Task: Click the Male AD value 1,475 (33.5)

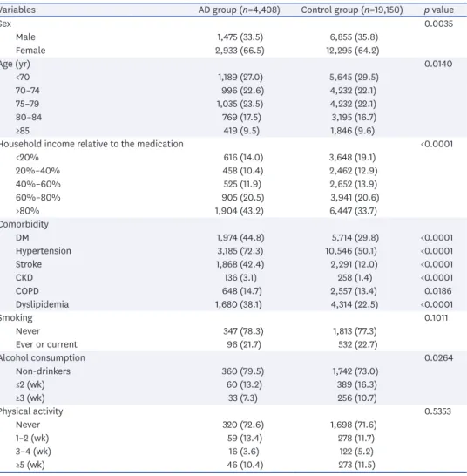Action: (240, 37)
